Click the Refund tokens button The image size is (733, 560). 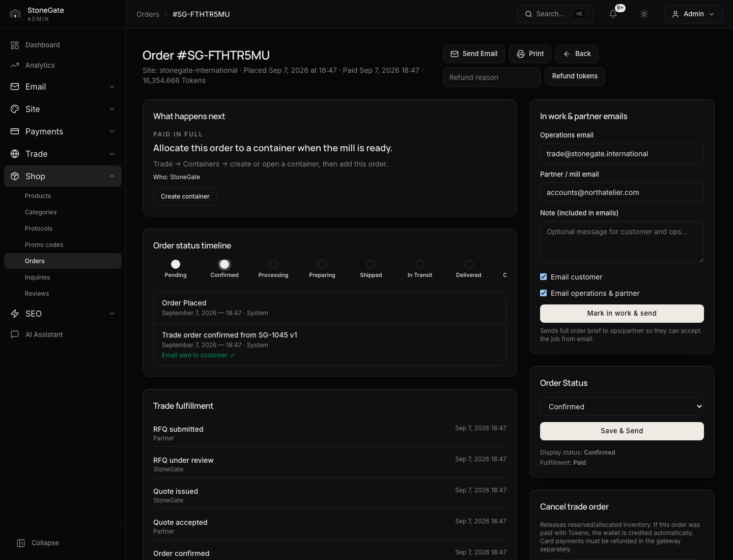click(x=575, y=76)
